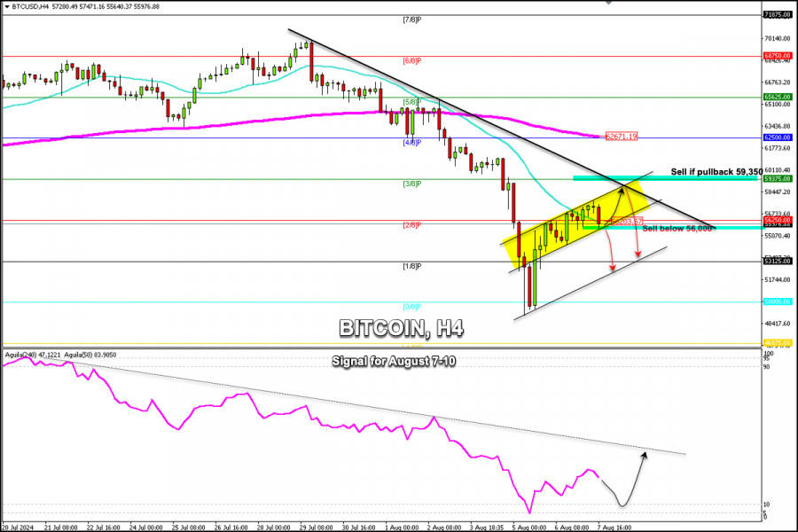Select the green 59375.00 price tag
798x532 pixels.
click(777, 179)
